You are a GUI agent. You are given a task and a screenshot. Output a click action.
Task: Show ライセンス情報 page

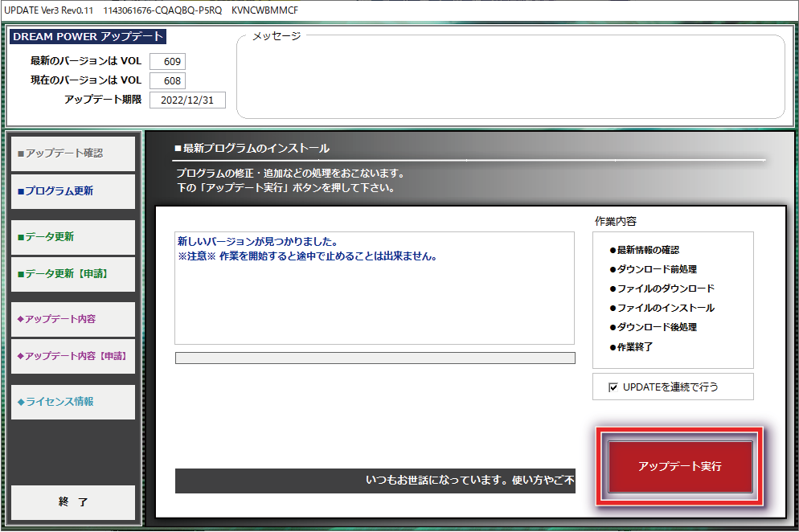[x=73, y=401]
